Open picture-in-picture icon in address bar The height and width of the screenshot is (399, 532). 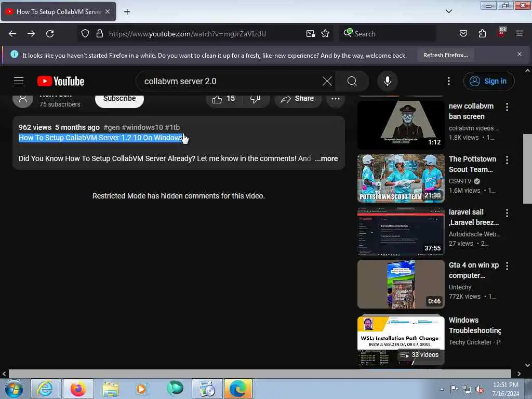pyautogui.click(x=311, y=34)
